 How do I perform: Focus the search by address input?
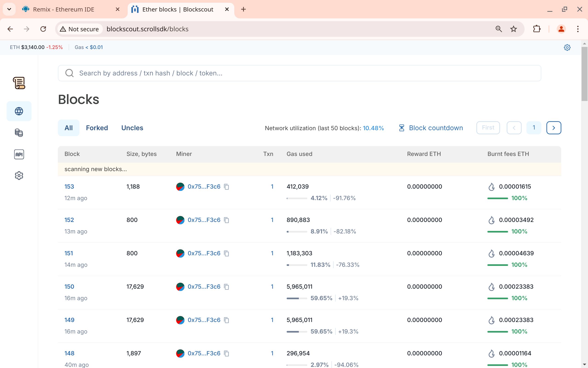click(299, 73)
